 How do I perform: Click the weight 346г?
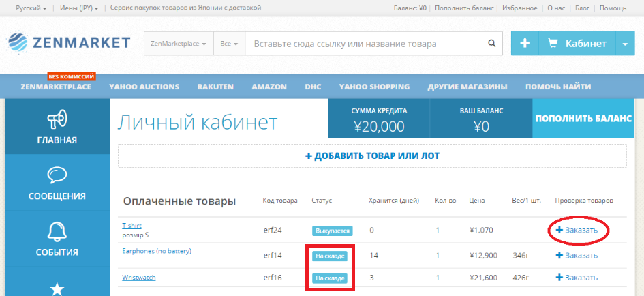tap(521, 256)
